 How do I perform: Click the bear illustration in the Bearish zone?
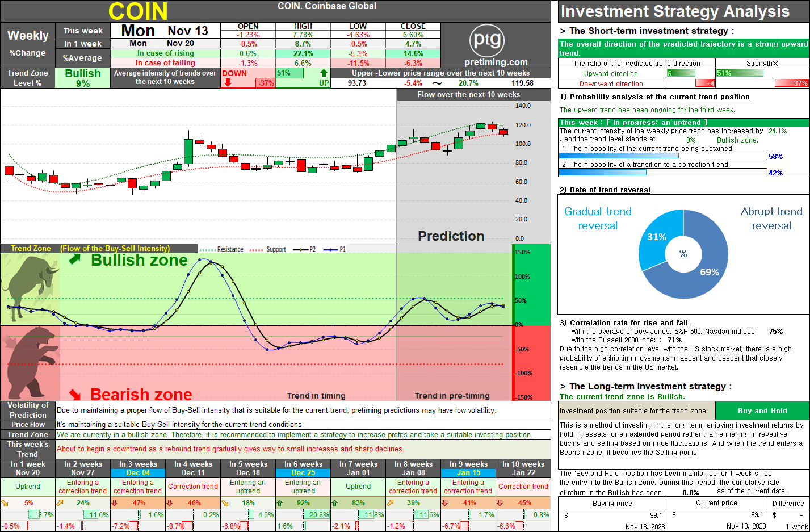coord(31,363)
